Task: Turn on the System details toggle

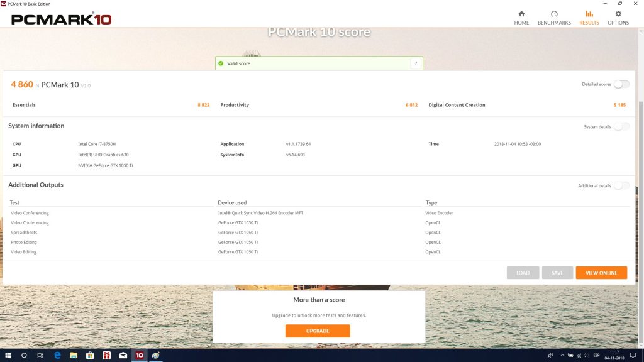Action: point(621,126)
